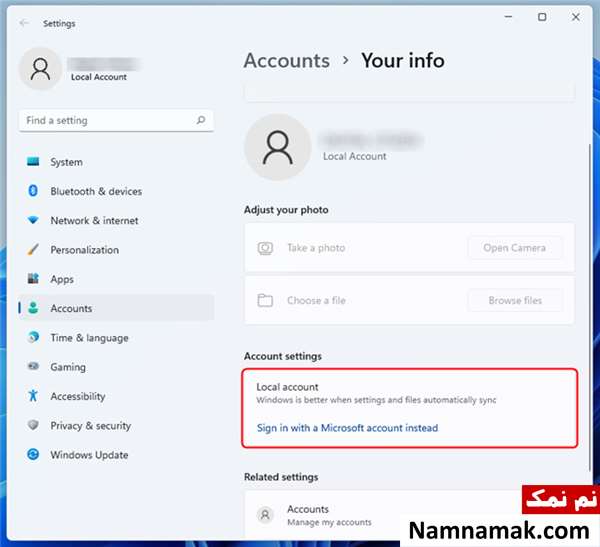Screen dimensions: 600x547
Task: Maximize the Settings window
Action: pyautogui.click(x=542, y=17)
